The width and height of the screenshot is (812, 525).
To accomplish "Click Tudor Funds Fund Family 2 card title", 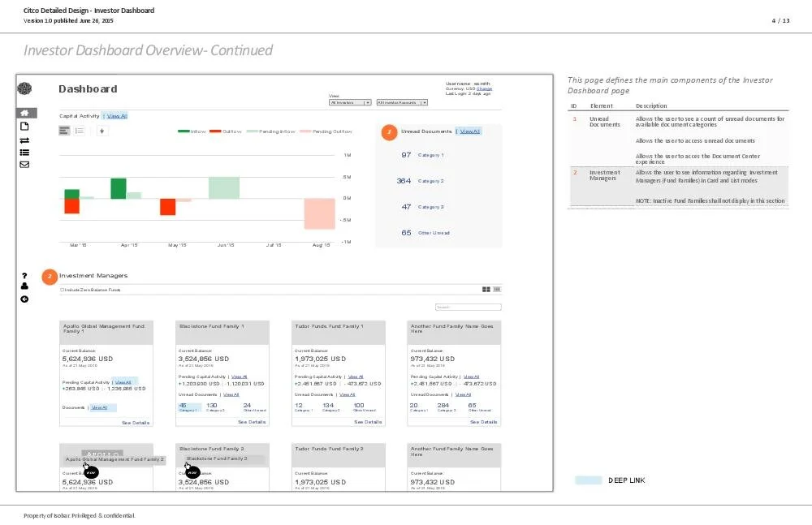I will [330, 449].
